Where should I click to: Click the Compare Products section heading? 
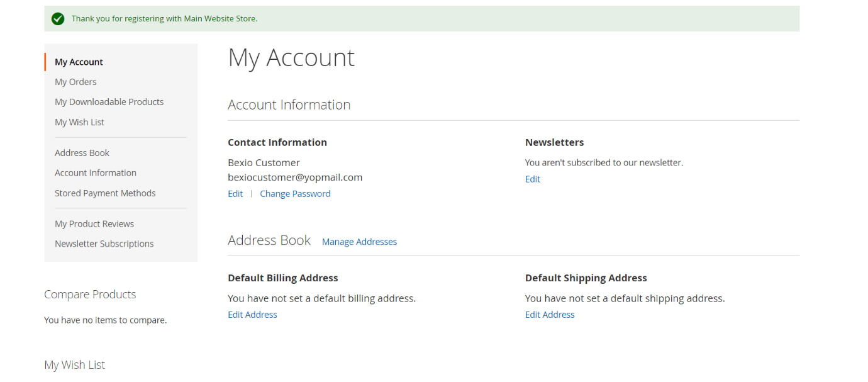click(90, 295)
